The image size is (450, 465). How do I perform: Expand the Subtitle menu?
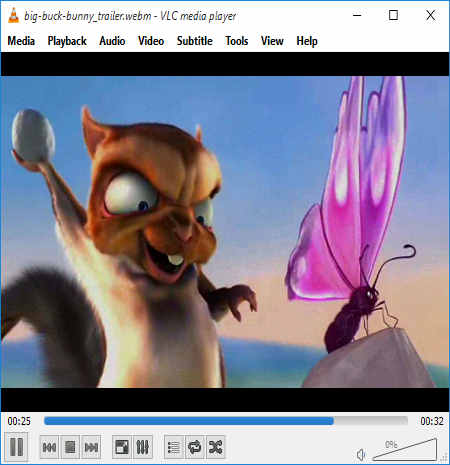tap(194, 41)
